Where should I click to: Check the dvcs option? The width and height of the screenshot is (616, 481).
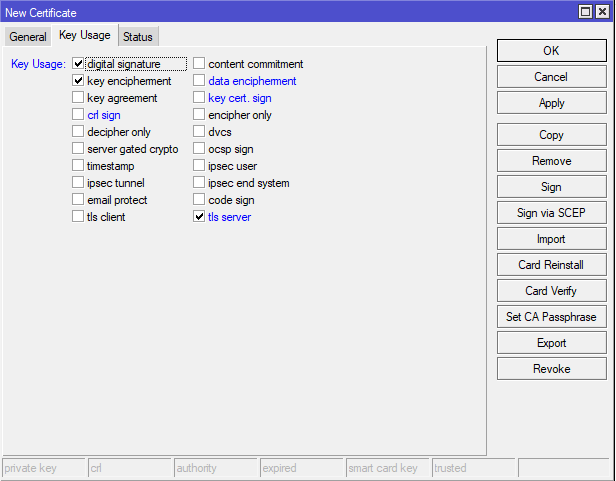(199, 131)
